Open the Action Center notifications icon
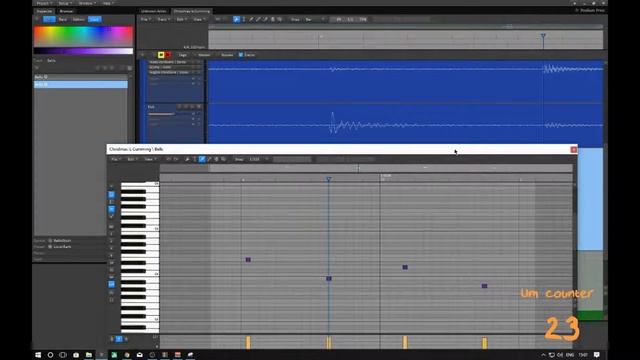 [x=597, y=355]
